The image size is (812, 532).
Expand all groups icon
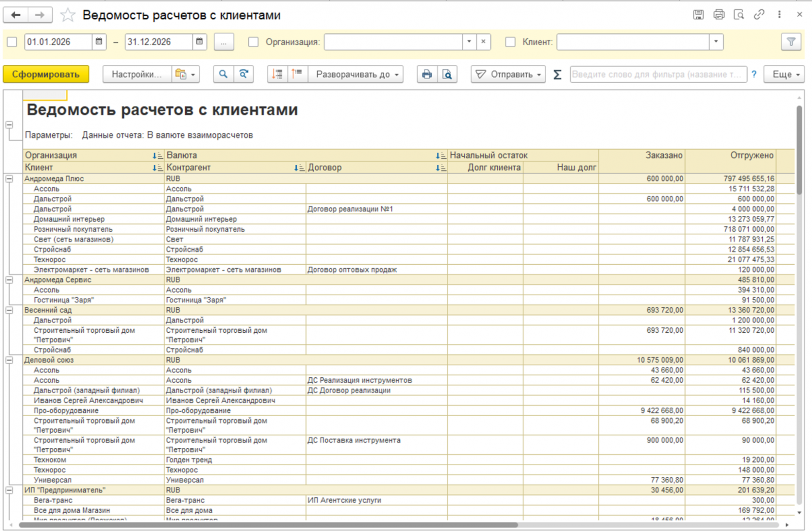pyautogui.click(x=298, y=74)
